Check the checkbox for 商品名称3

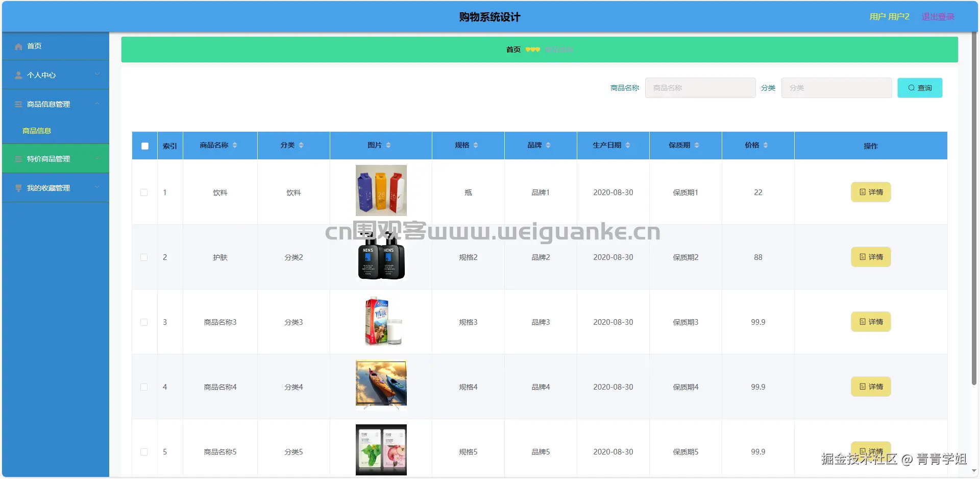[x=144, y=322]
